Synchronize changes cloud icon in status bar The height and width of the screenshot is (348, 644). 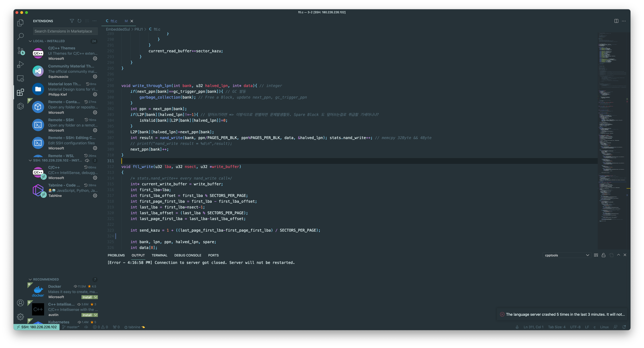(x=86, y=327)
